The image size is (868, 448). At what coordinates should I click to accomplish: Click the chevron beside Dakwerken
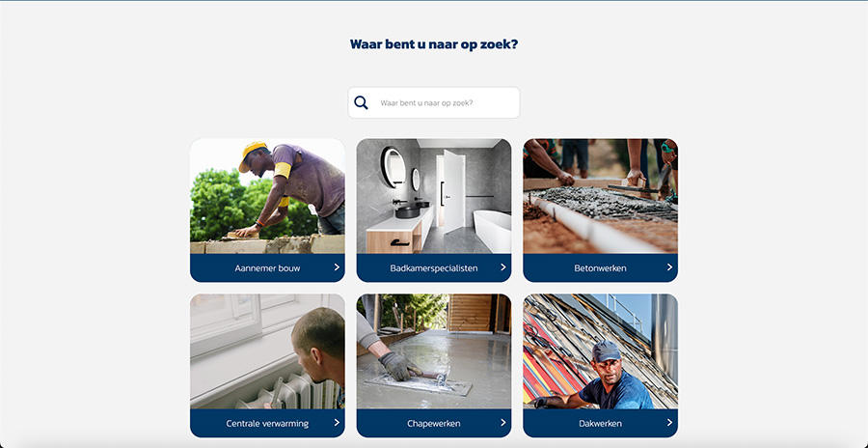point(669,423)
